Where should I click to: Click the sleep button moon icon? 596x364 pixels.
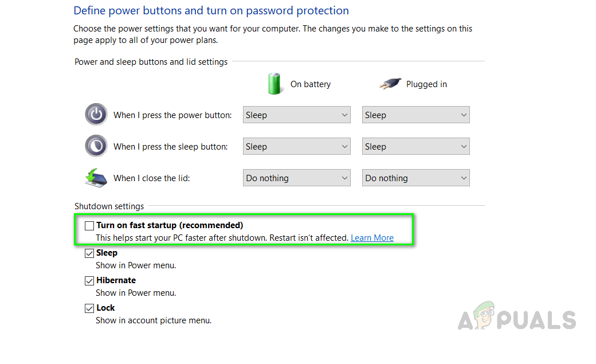tap(96, 146)
